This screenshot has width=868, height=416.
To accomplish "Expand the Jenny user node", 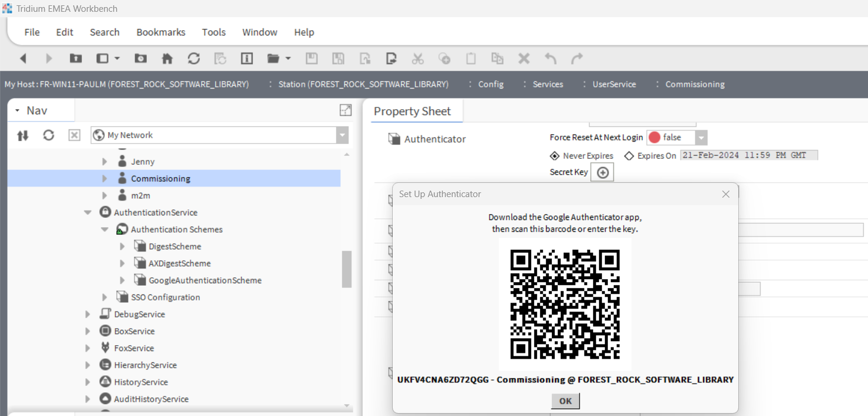I will coord(104,162).
